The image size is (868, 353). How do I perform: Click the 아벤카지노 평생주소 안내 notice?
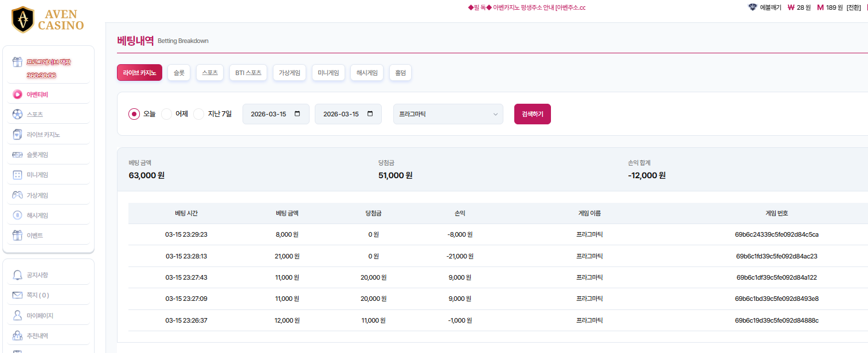pyautogui.click(x=527, y=7)
